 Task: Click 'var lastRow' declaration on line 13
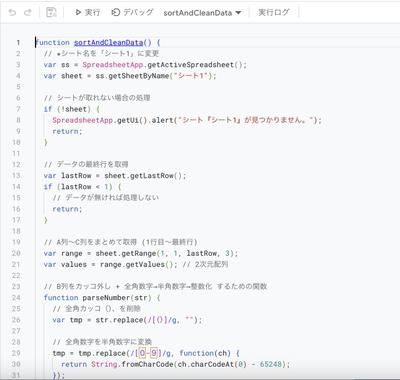[67, 176]
